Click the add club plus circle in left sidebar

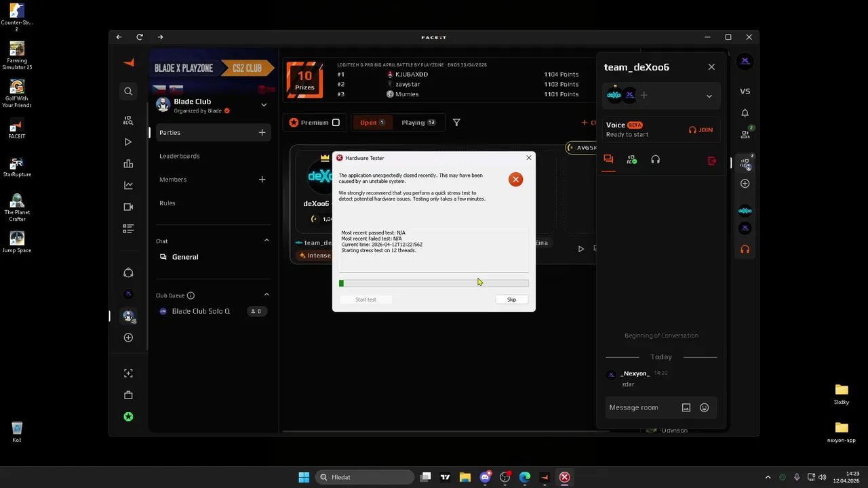tap(128, 338)
